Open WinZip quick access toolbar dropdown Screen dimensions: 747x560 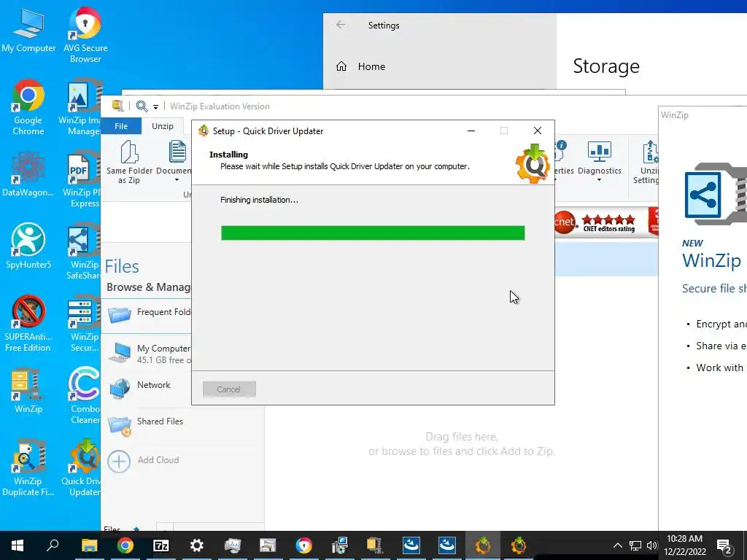155,106
